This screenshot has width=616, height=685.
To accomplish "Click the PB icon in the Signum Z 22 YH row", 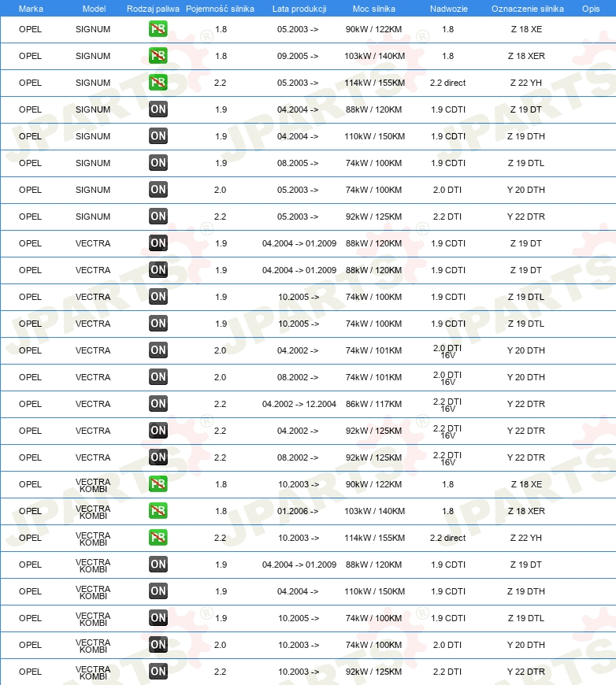I will [158, 83].
